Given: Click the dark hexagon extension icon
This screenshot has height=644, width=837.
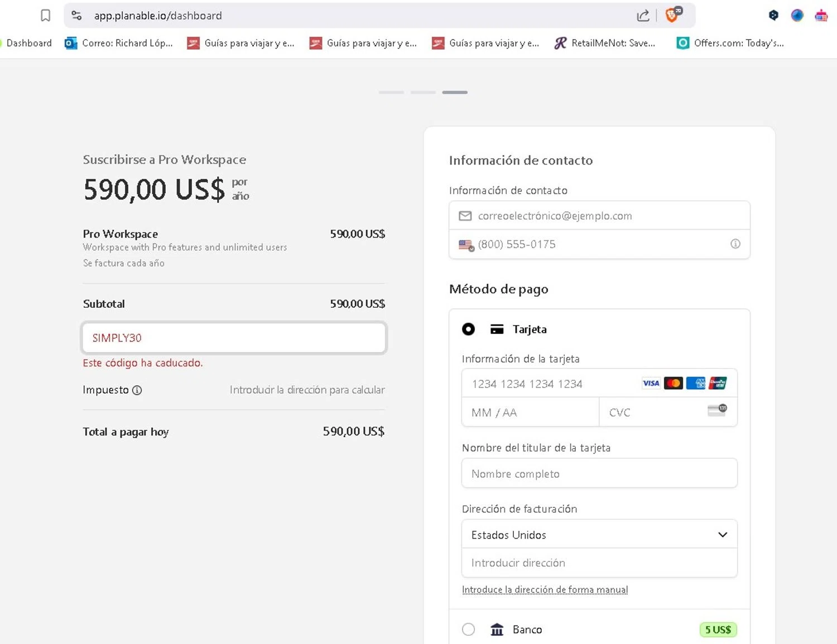Looking at the screenshot, I should 773,16.
